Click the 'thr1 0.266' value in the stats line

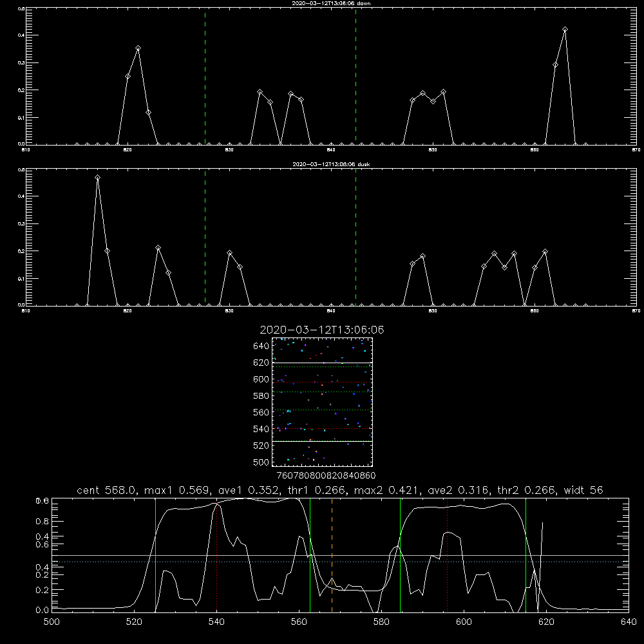pyautogui.click(x=317, y=490)
